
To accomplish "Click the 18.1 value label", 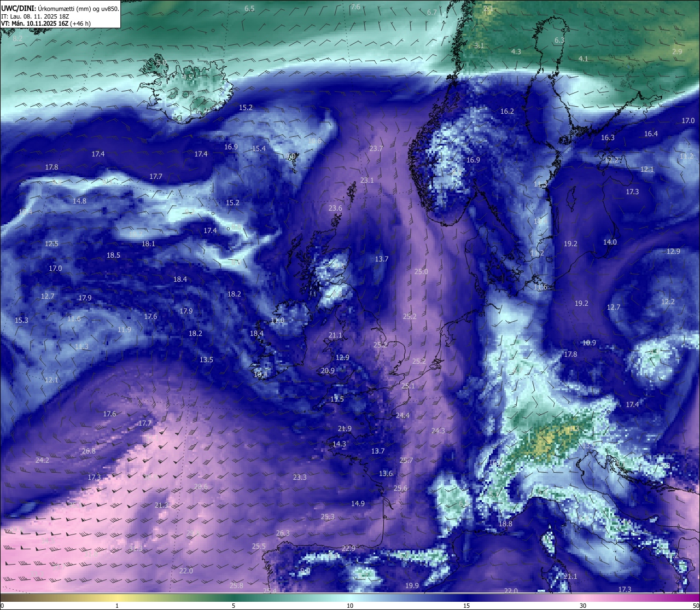I will tap(148, 244).
